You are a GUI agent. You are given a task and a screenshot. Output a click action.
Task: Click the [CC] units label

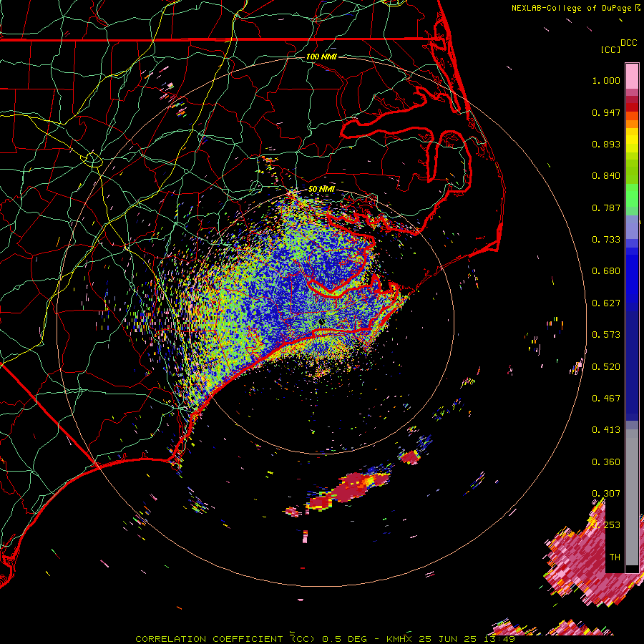point(610,49)
